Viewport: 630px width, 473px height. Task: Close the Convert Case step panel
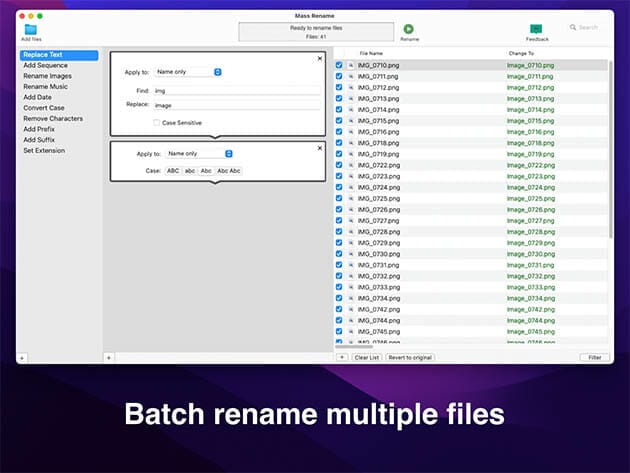(319, 147)
